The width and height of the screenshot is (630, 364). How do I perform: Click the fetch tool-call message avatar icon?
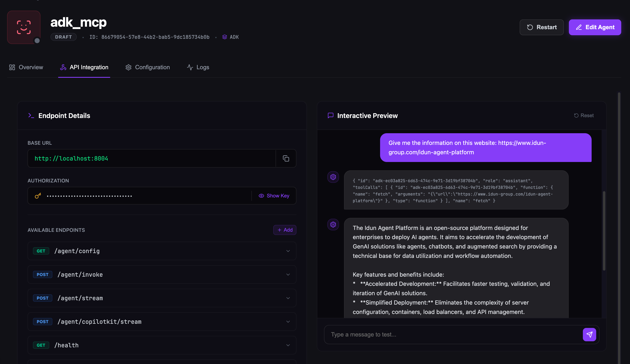(333, 177)
